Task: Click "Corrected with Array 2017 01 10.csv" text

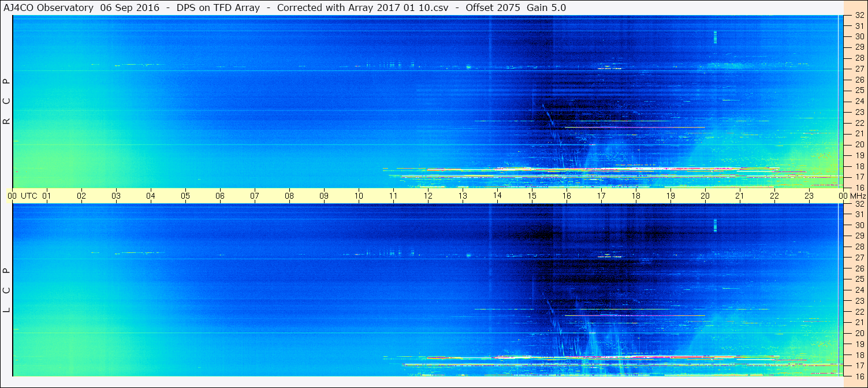Action: 363,8
